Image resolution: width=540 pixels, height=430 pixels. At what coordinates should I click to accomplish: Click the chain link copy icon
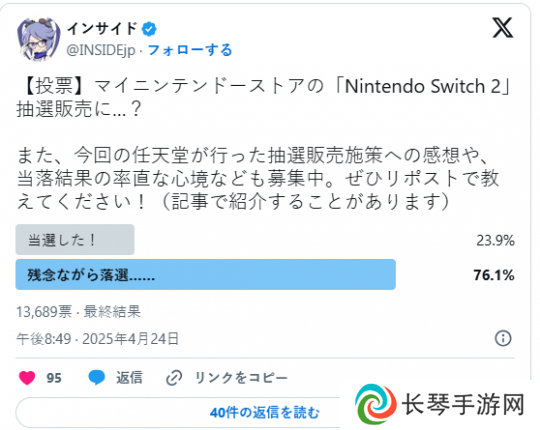174,378
